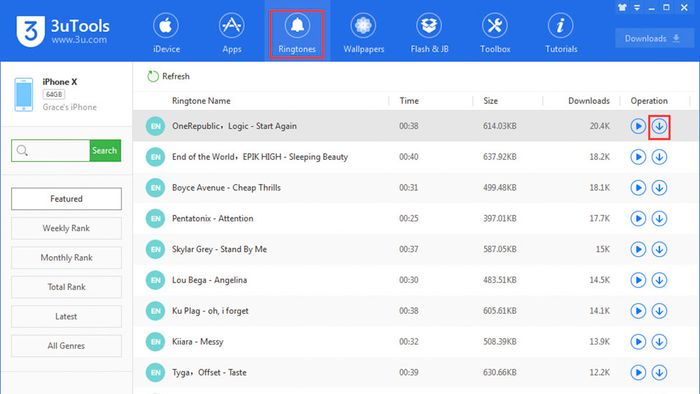This screenshot has width=700, height=394.
Task: Select row Lou Bega - Angelina
Action: pos(415,280)
